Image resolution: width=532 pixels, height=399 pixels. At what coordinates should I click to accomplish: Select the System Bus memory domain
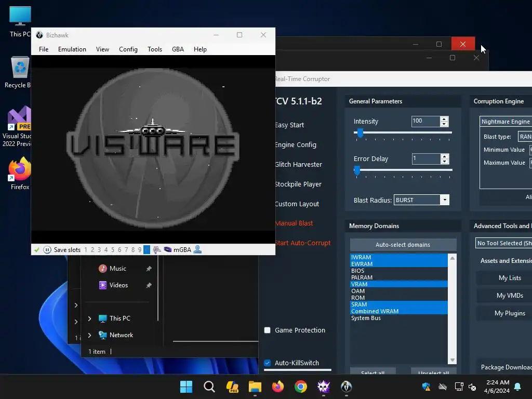tap(398, 318)
